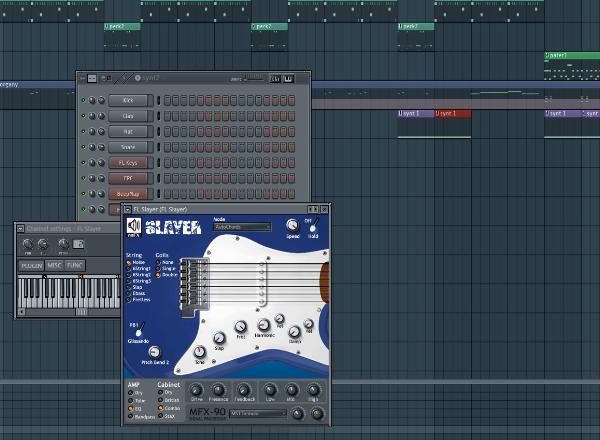Click the Kick channel pan knob
Screen dimensions: 600x440
coord(92,100)
